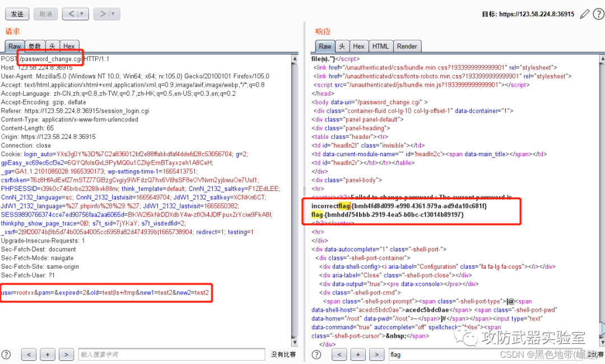Click the request pane scrollbar down arrow
Screen dimensions: 605x364
pos(295,342)
